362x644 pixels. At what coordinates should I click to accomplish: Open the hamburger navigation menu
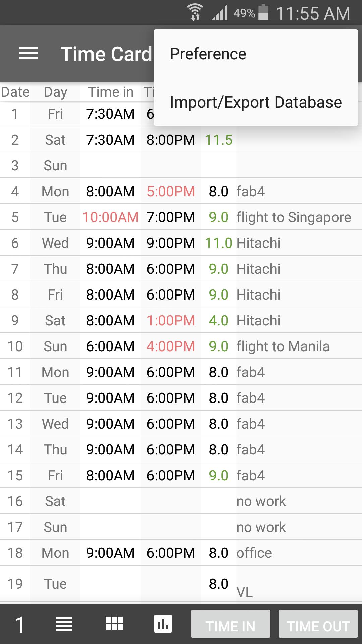[28, 54]
